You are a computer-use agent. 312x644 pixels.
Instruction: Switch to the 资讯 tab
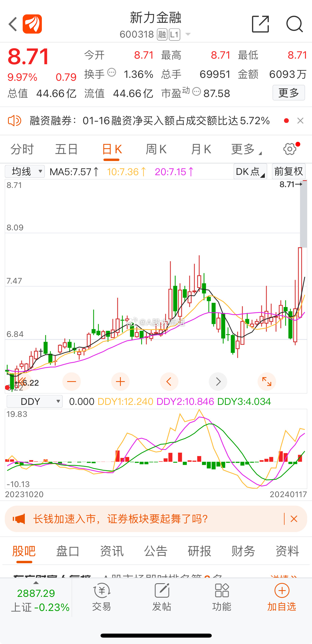point(112,551)
